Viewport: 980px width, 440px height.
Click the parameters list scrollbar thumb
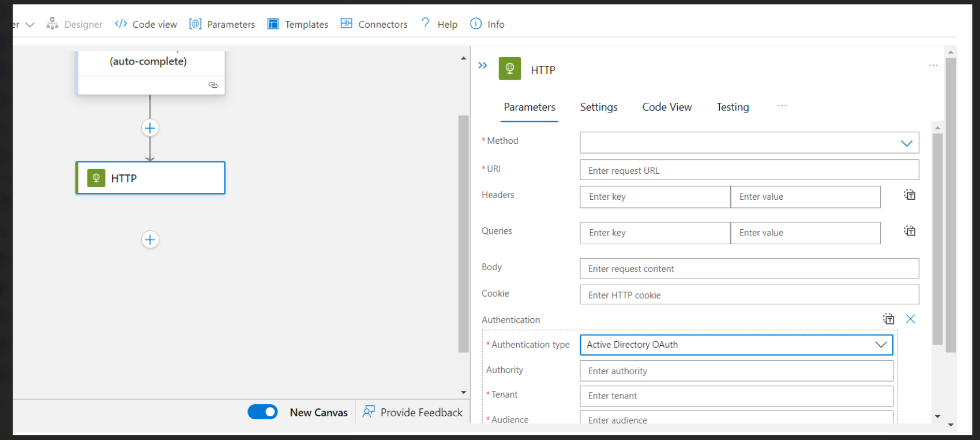click(x=937, y=239)
